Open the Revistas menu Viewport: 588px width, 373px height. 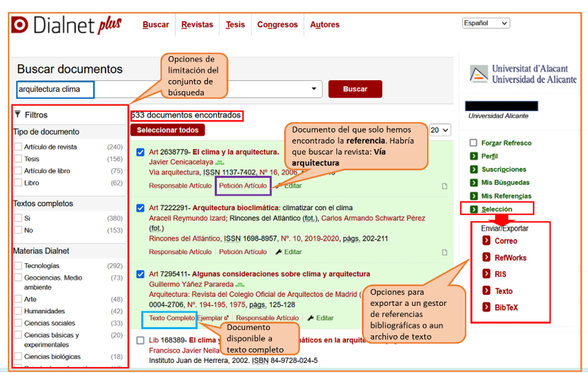tap(197, 25)
